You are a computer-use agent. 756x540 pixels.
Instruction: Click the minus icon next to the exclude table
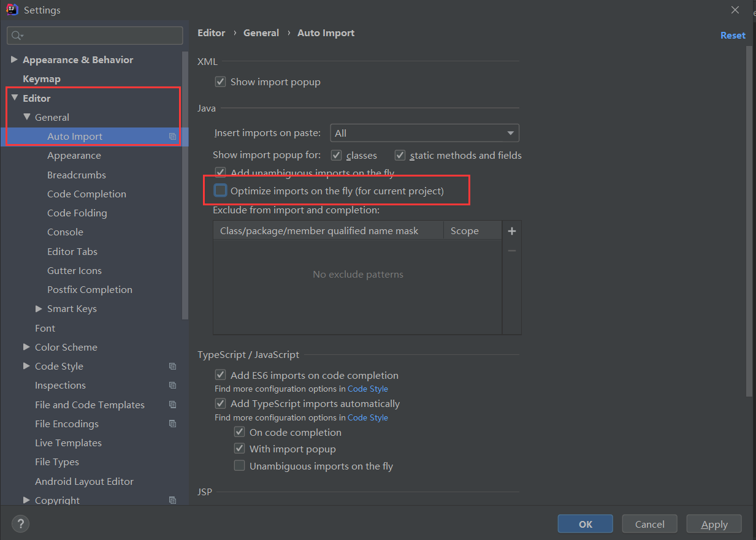pos(512,250)
